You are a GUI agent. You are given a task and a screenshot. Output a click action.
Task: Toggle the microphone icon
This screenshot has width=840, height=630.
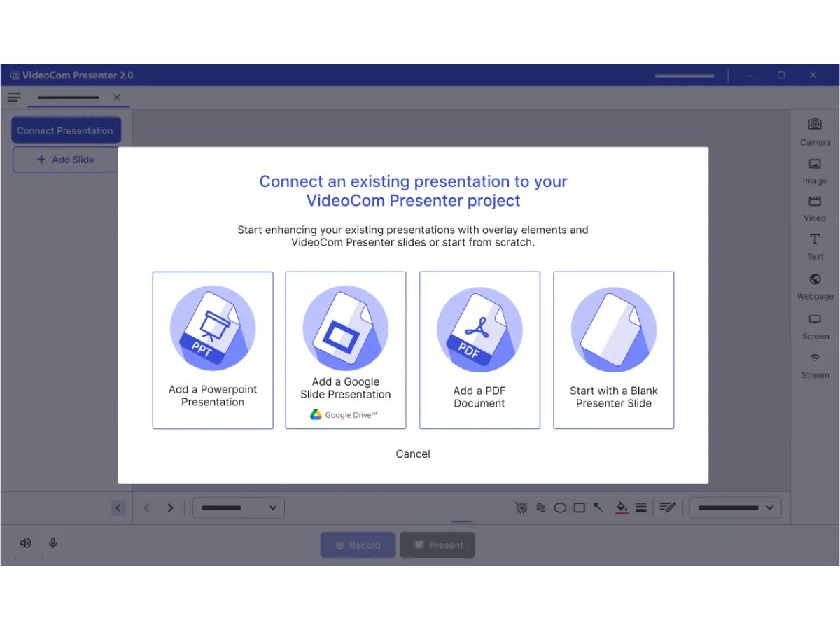click(52, 543)
